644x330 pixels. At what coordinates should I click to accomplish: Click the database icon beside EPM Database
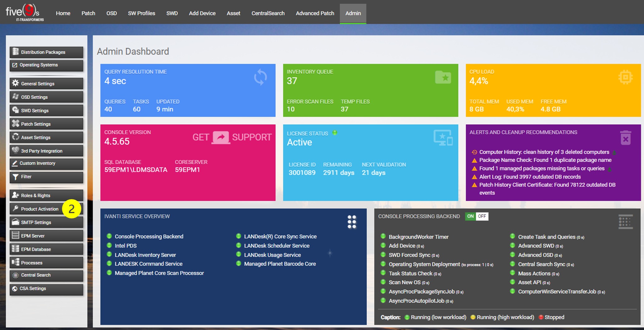tap(15, 249)
